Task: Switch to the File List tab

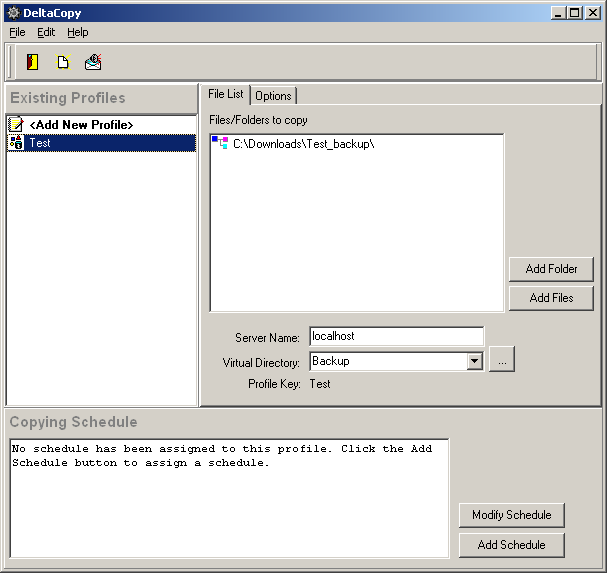Action: tap(225, 94)
